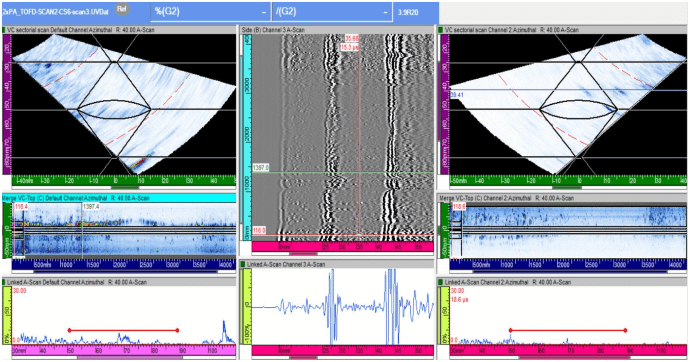The width and height of the screenshot is (690, 362).
Task: Click gate end handle in Channel 2 A-Scan
Action: [625, 330]
